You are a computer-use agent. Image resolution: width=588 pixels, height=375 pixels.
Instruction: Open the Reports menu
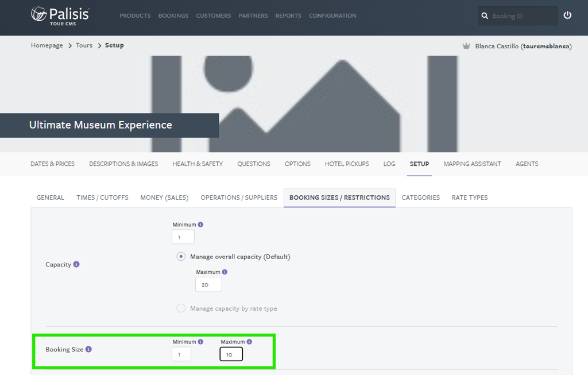288,16
